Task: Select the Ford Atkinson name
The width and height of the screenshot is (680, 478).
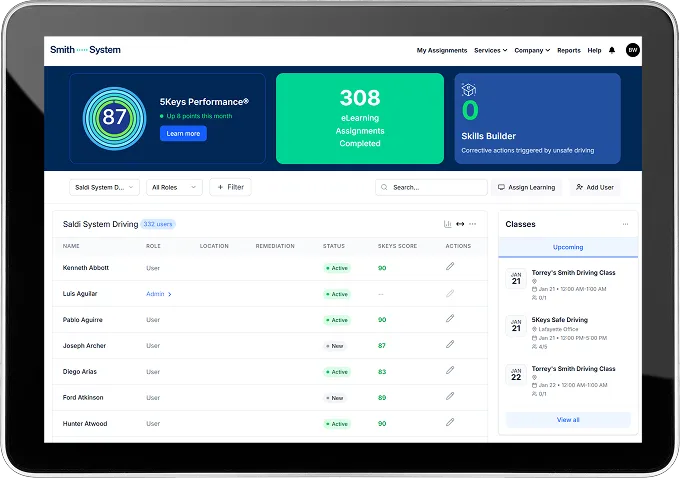Action: [x=83, y=397]
